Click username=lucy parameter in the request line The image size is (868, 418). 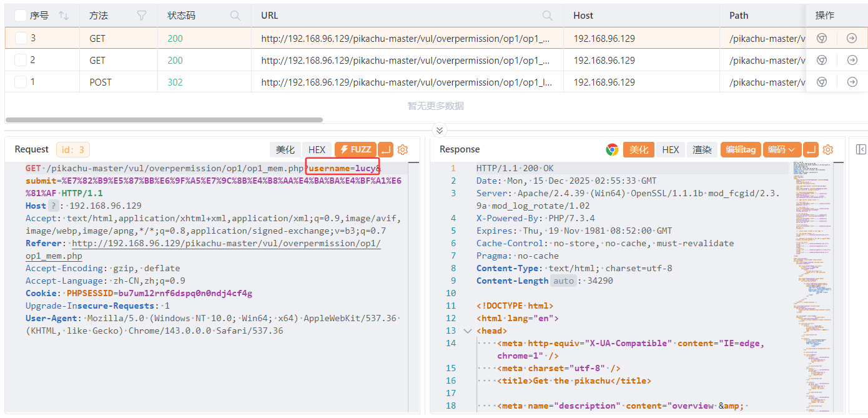pyautogui.click(x=344, y=168)
